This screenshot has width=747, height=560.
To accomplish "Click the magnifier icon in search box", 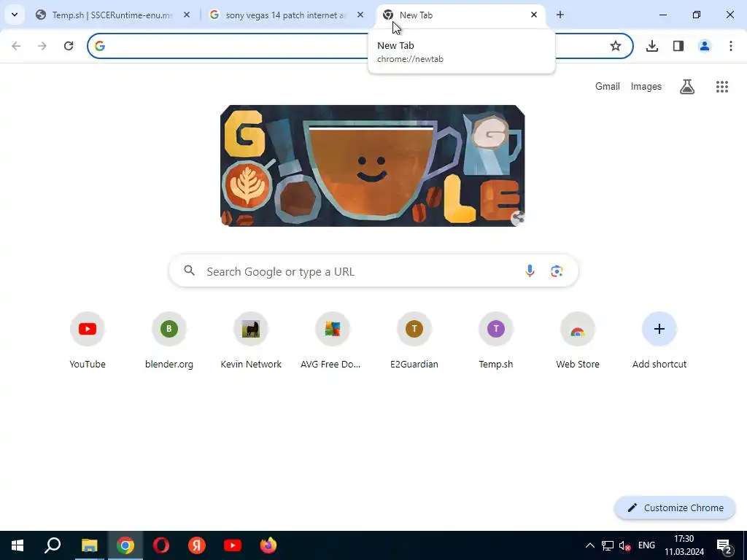I will (x=190, y=271).
